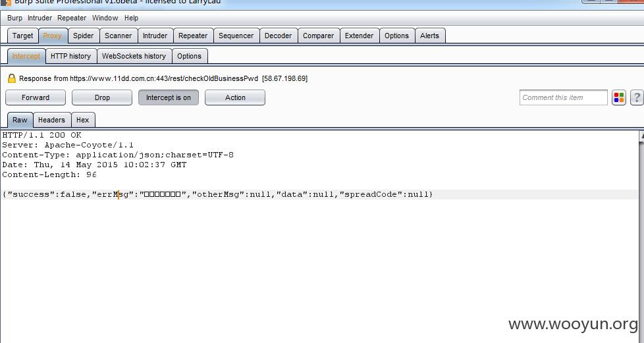Select the Intercept sub-tab

[x=26, y=56]
